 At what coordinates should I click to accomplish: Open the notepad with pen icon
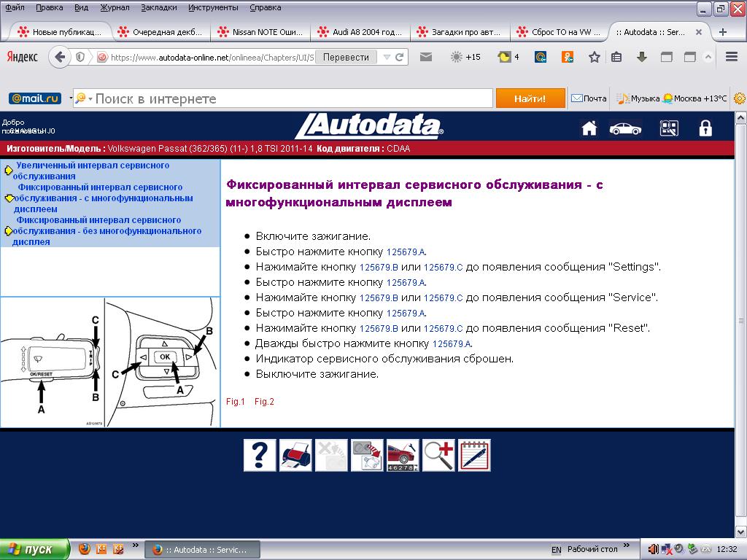point(474,455)
